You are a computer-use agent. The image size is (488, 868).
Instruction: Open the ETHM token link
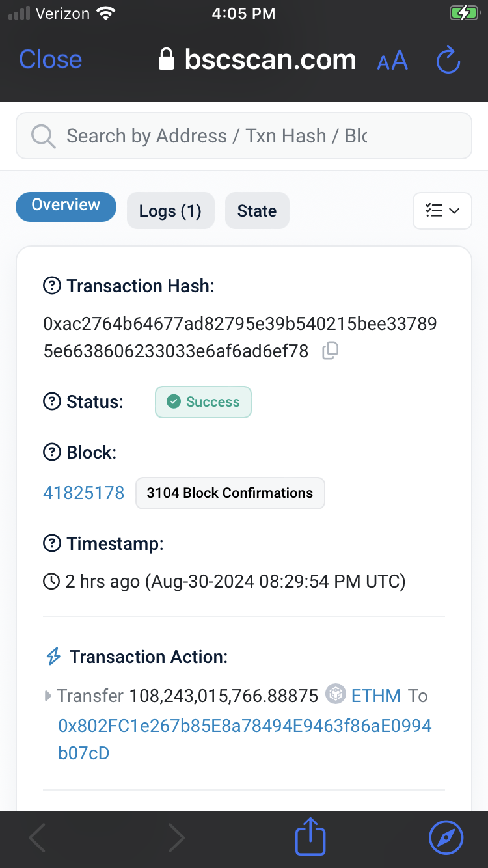(x=375, y=696)
